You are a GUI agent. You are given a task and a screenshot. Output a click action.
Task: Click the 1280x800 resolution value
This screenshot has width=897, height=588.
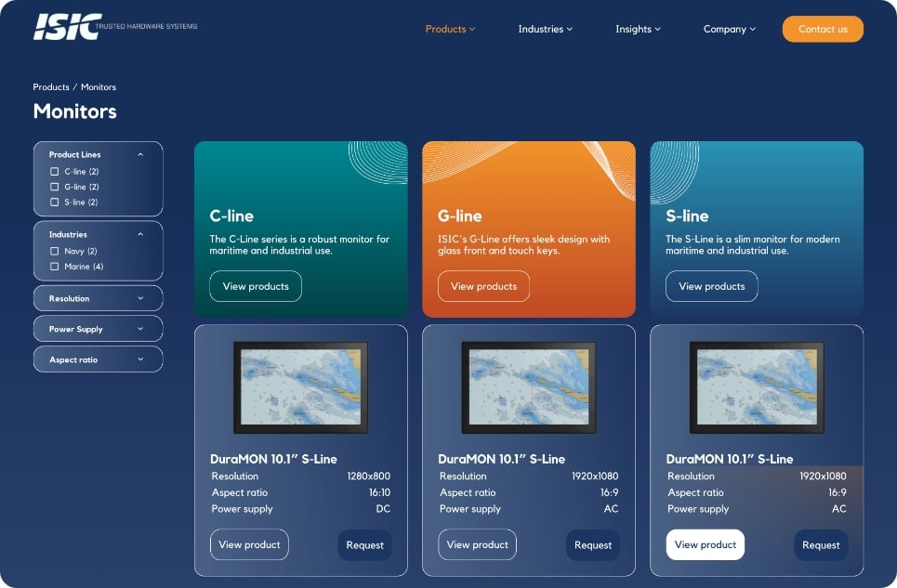(368, 476)
